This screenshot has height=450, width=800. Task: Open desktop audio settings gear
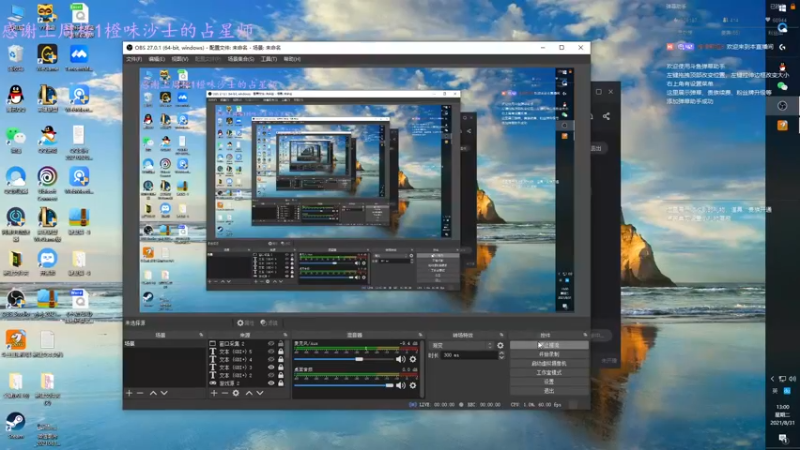click(x=413, y=385)
